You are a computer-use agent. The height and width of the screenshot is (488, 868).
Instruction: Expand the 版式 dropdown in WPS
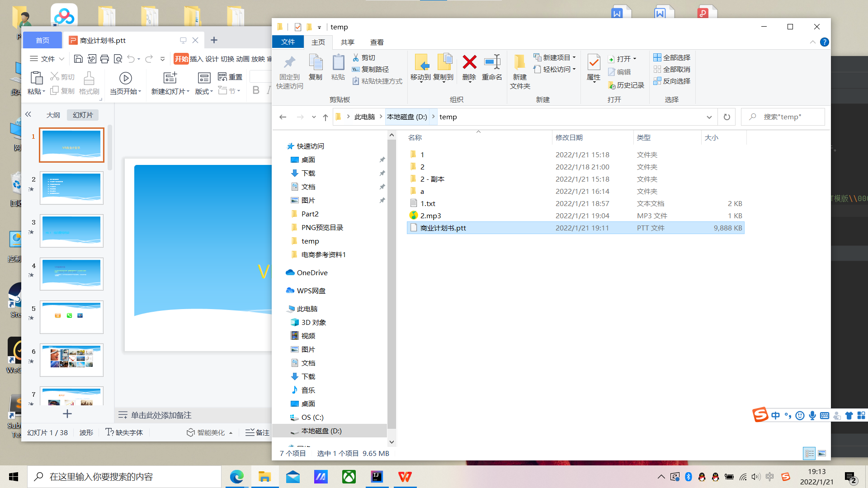[212, 91]
